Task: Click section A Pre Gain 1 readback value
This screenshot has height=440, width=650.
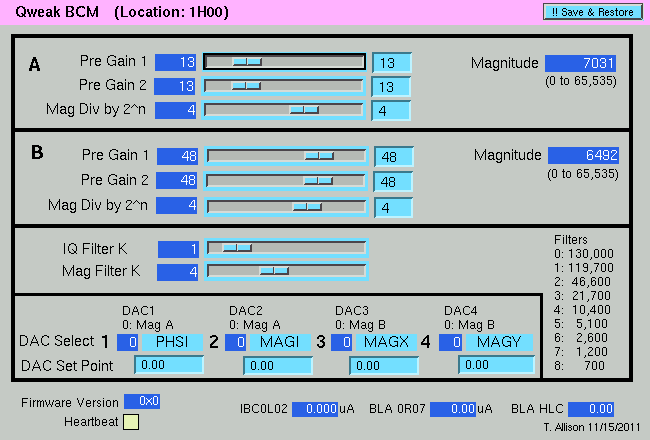Action: pyautogui.click(x=175, y=62)
